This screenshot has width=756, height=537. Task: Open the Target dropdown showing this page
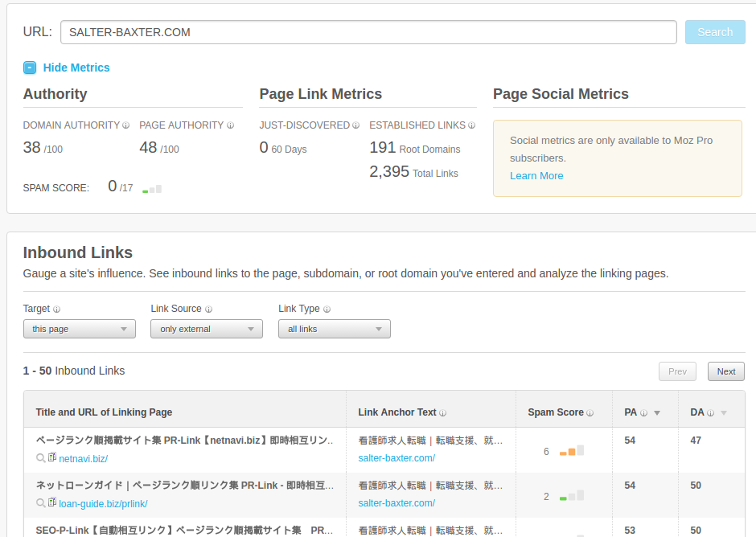pos(79,329)
